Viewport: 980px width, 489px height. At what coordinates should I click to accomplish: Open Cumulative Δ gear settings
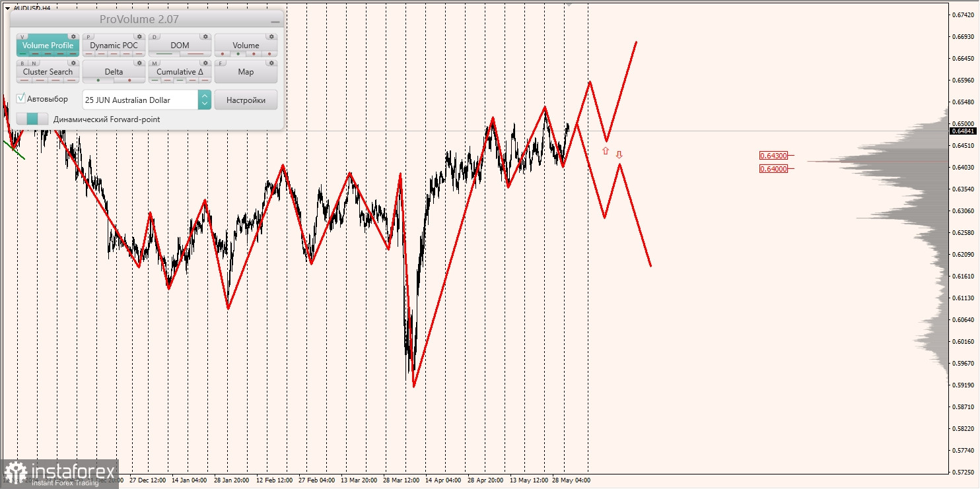click(x=205, y=63)
